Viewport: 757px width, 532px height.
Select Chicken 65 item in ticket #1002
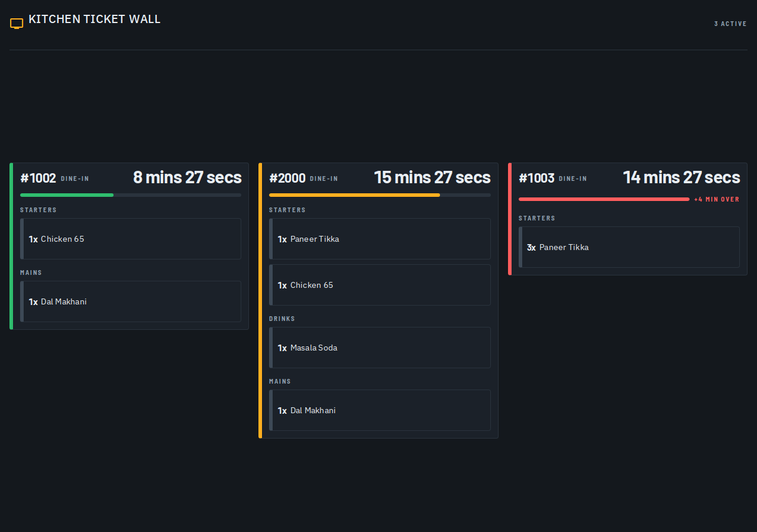coord(131,239)
